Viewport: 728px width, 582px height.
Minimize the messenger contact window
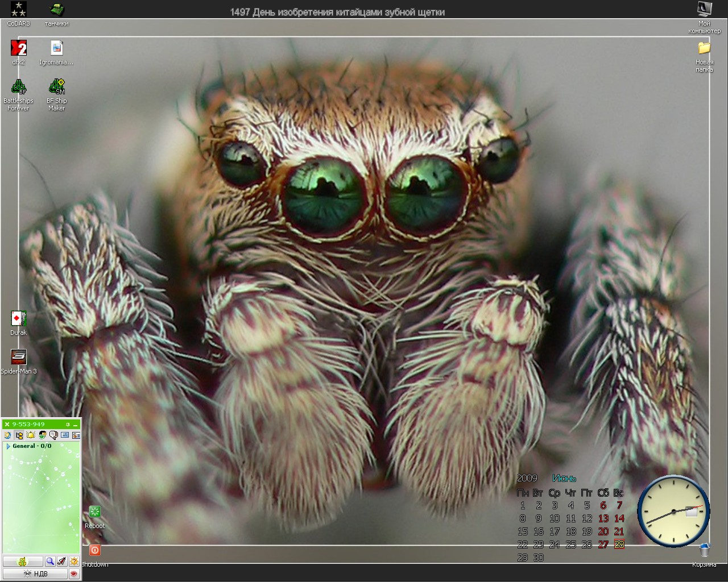click(x=75, y=425)
